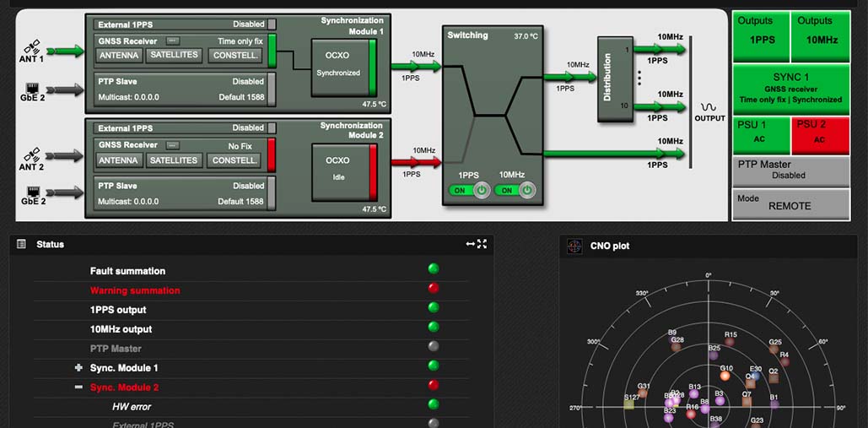
Task: Click the CNO plot panel icon
Action: [x=574, y=246]
